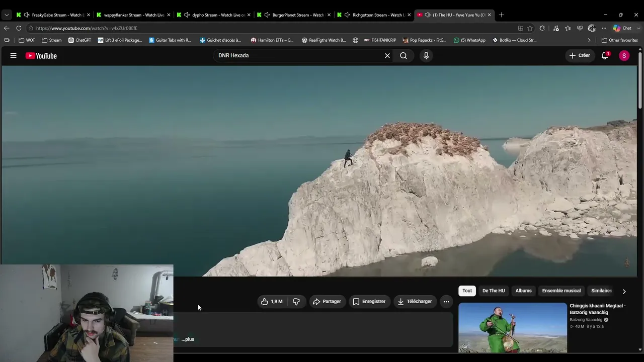The height and width of the screenshot is (362, 644).
Task: Click the playing video frame
Action: coord(319,171)
